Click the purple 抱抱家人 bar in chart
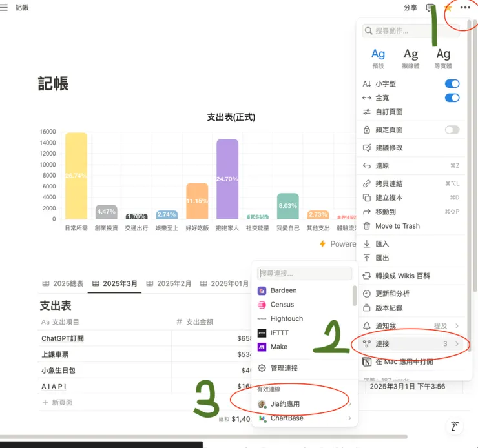This screenshot has height=448, width=478. click(227, 179)
